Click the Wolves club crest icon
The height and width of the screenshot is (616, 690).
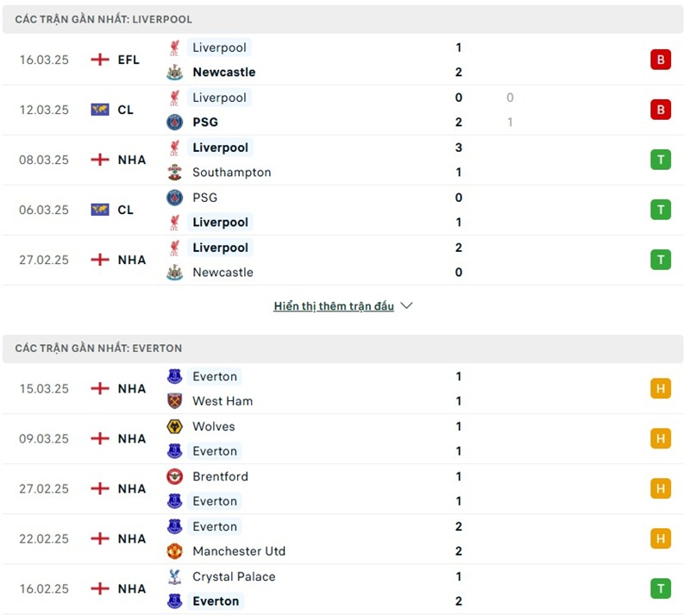tap(175, 427)
